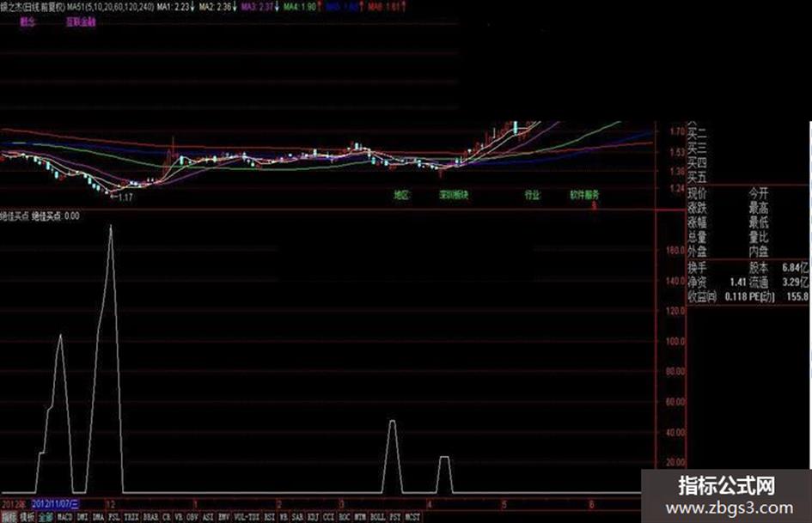The height and width of the screenshot is (523, 812).
Task: Switch to the MTM indicator tab
Action: coord(360,517)
